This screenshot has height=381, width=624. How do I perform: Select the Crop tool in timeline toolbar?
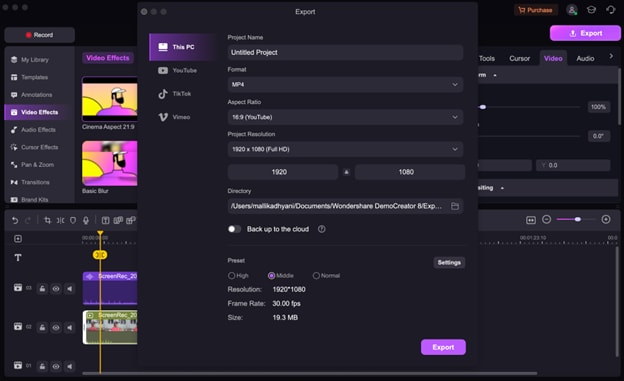47,220
